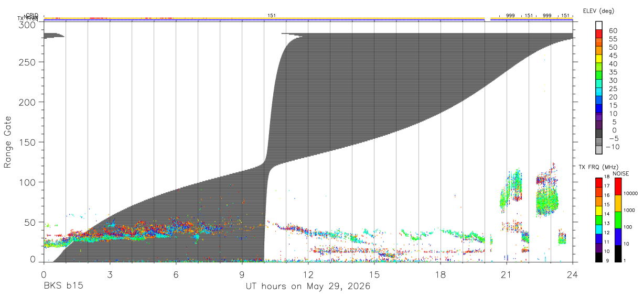This screenshot has height=297, width=644.
Task: Click the '9' hour tick label
Action: [x=242, y=273]
